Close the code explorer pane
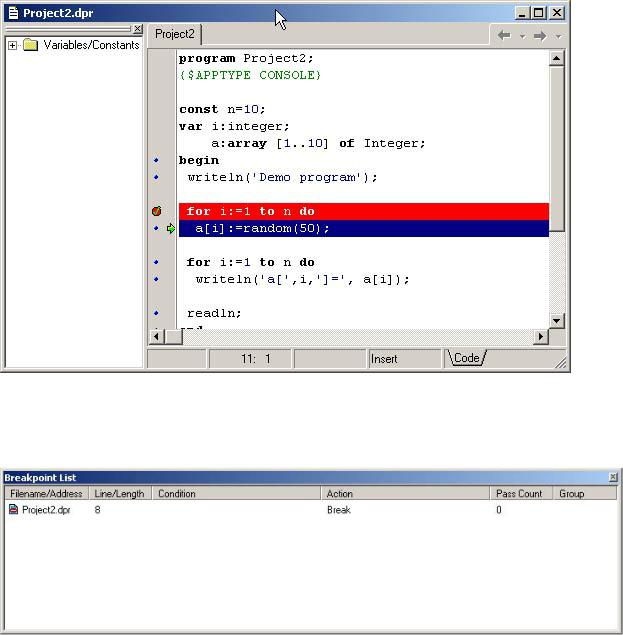The width and height of the screenshot is (623, 635). [x=138, y=29]
